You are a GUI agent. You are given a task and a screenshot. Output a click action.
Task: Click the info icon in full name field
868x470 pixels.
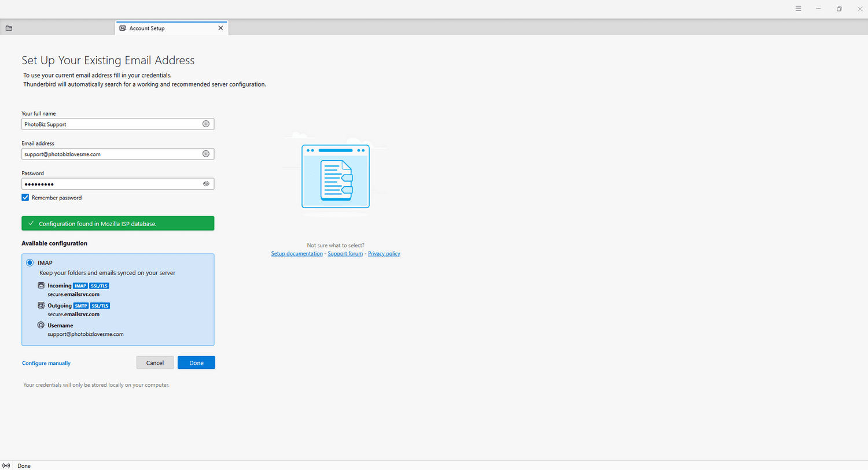[206, 124]
